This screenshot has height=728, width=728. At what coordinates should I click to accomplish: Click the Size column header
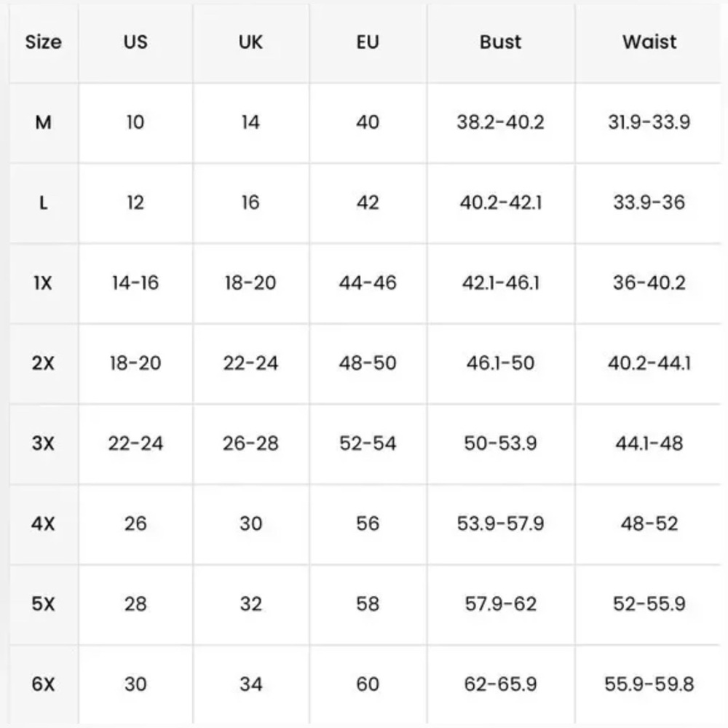point(43,42)
